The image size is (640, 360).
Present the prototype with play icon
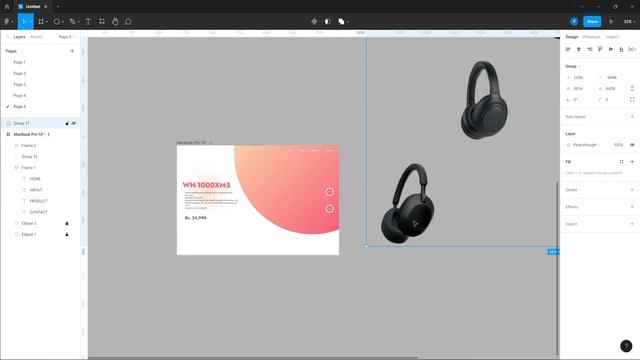pyautogui.click(x=611, y=22)
